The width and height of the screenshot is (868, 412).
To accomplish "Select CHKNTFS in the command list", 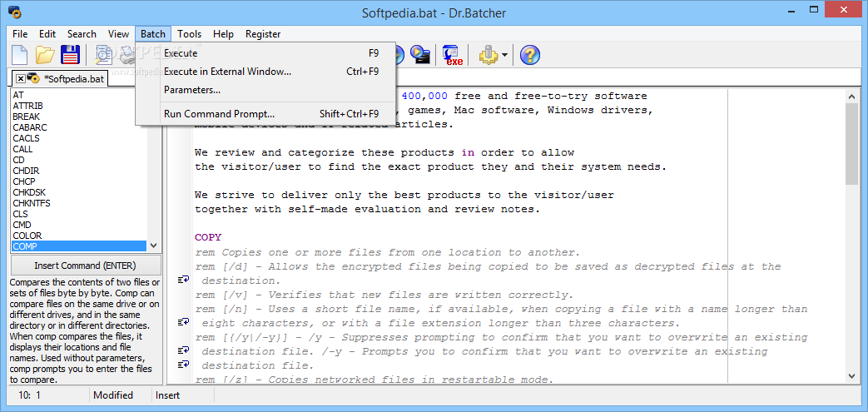I will [79, 203].
